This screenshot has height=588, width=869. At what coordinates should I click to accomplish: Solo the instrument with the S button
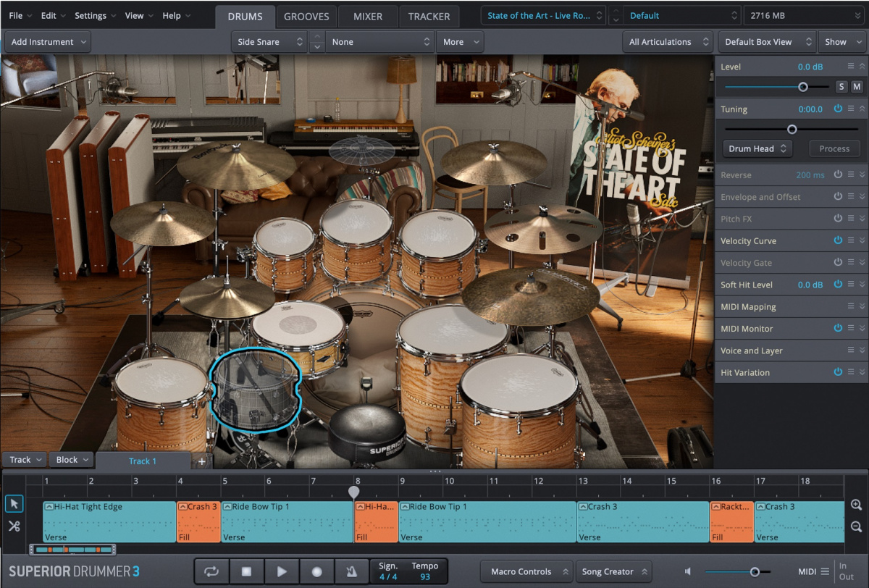point(841,86)
